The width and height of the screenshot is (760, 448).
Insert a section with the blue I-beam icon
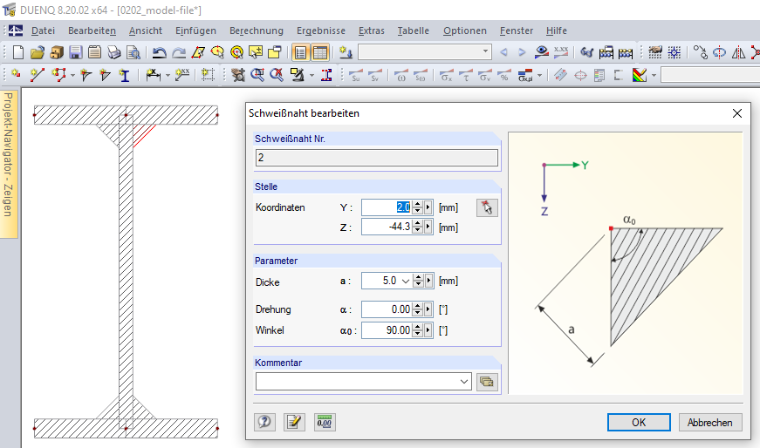[x=125, y=75]
